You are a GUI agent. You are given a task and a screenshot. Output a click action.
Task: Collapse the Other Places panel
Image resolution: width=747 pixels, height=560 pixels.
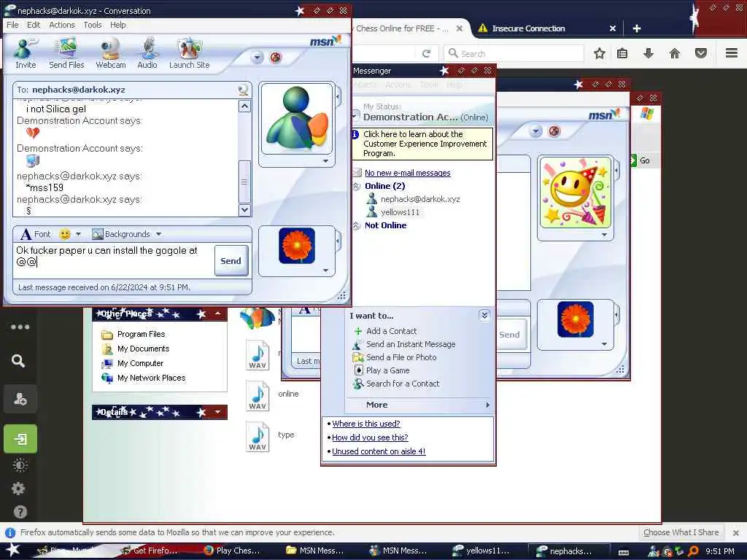tap(217, 314)
